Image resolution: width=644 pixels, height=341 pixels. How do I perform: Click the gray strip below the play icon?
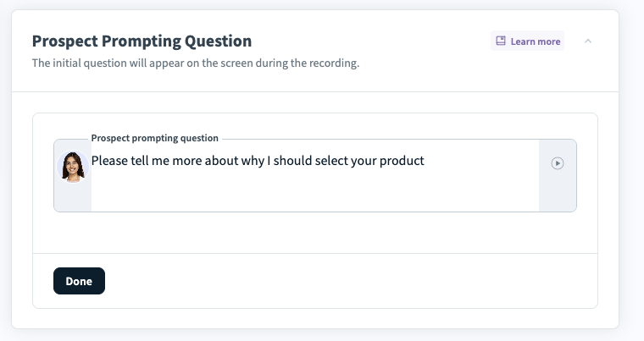[558, 195]
